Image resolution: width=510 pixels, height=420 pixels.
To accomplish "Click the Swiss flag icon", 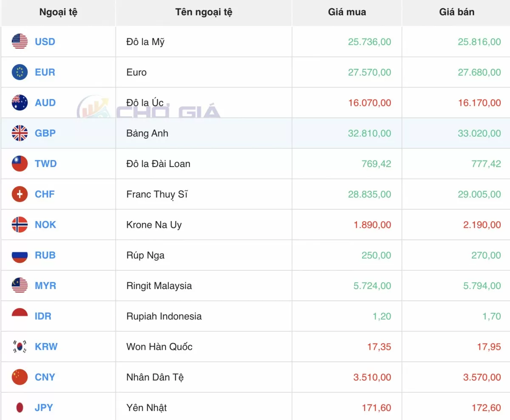I will [x=20, y=194].
